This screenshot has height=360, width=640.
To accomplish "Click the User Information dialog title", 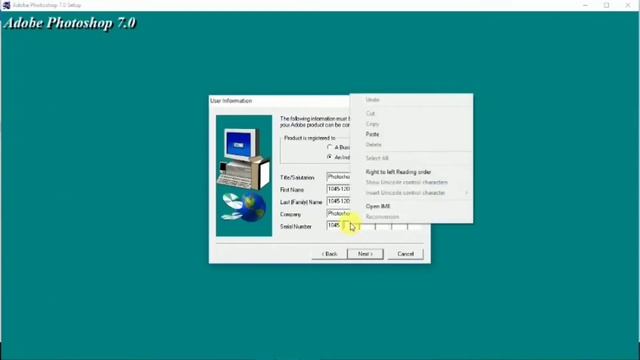I will tap(231, 101).
